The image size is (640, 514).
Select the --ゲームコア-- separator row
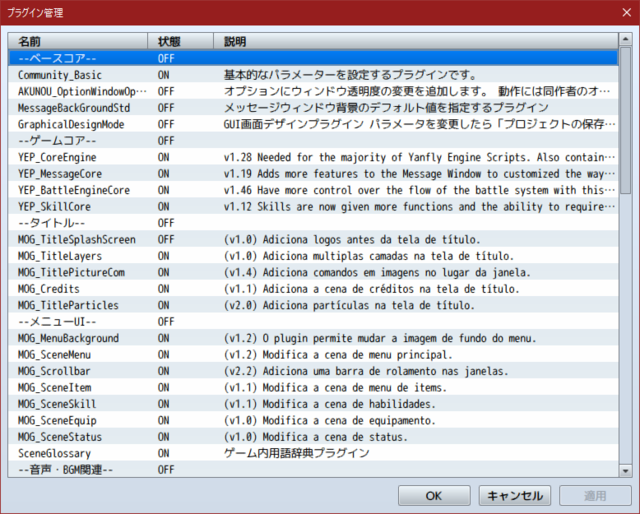pos(313,141)
